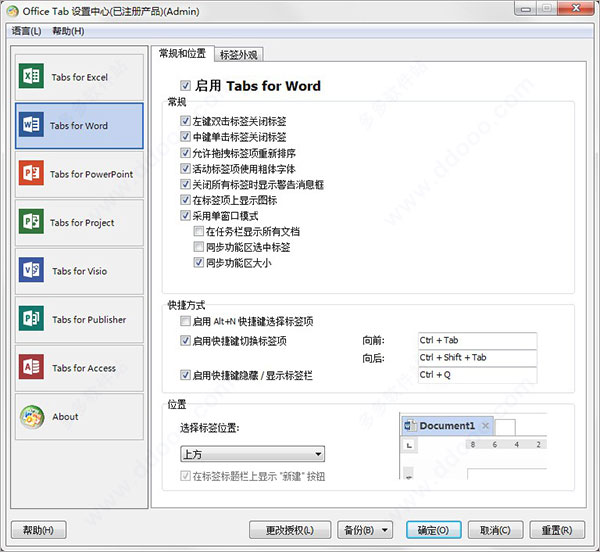600x552 pixels.
Task: Toggle 同步功能区大小 checkbox
Action: (x=199, y=262)
